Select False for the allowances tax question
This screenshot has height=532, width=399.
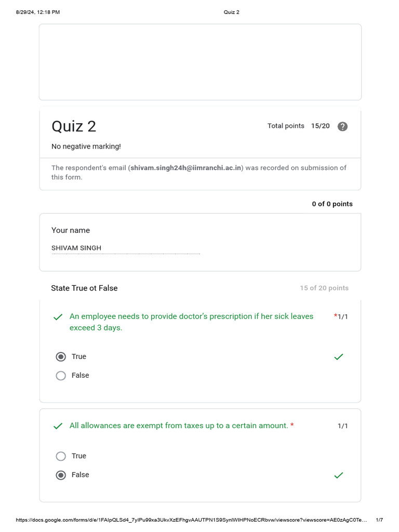(x=61, y=475)
